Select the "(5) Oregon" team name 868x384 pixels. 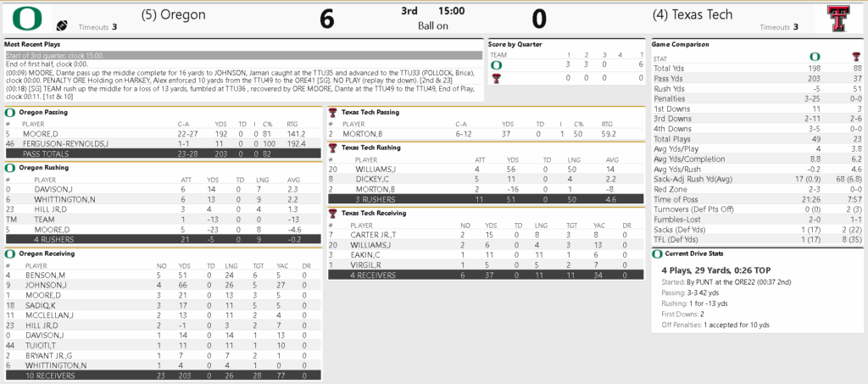coord(174,15)
